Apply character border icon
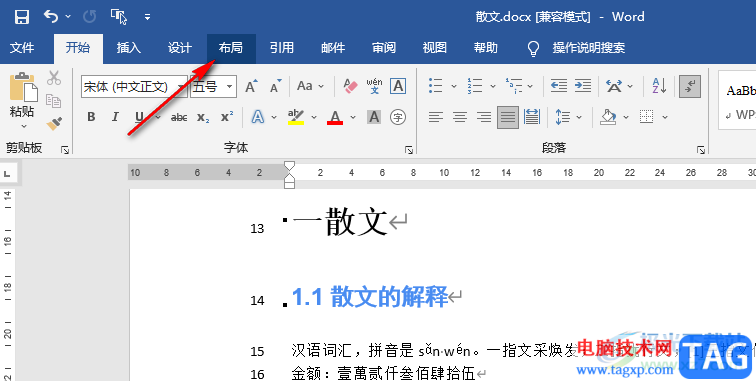The image size is (756, 381). coord(398,86)
